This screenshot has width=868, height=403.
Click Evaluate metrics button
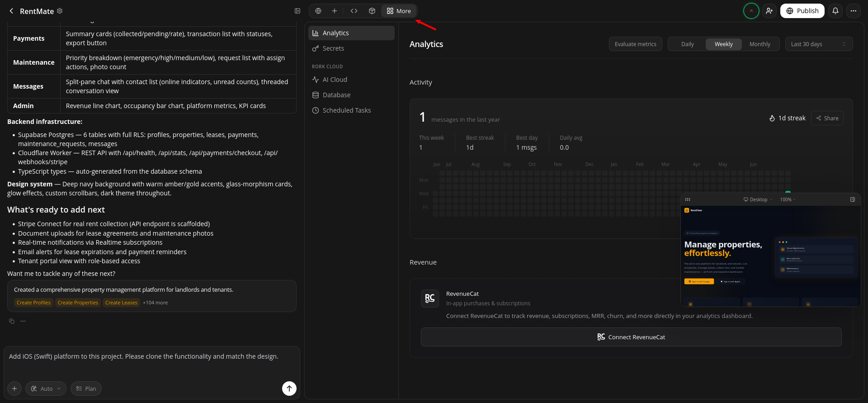coord(636,44)
